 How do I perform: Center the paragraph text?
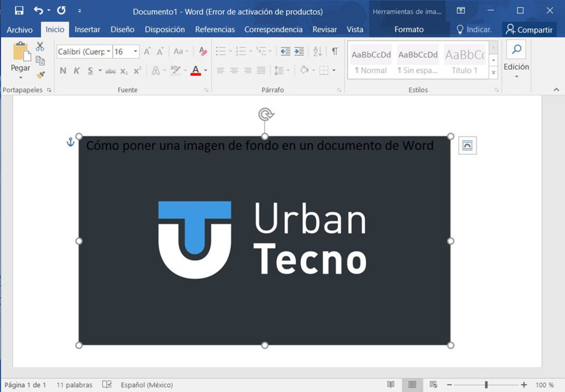click(234, 71)
